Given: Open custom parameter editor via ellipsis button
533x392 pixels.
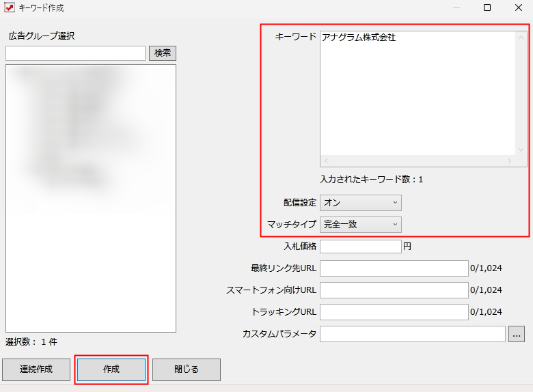Looking at the screenshot, I should (517, 334).
